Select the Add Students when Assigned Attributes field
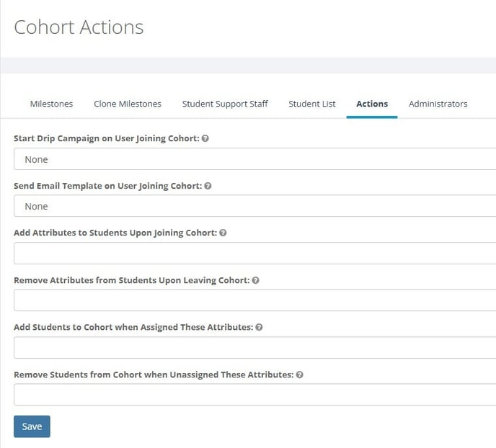This screenshot has height=448, width=496. pyautogui.click(x=254, y=347)
